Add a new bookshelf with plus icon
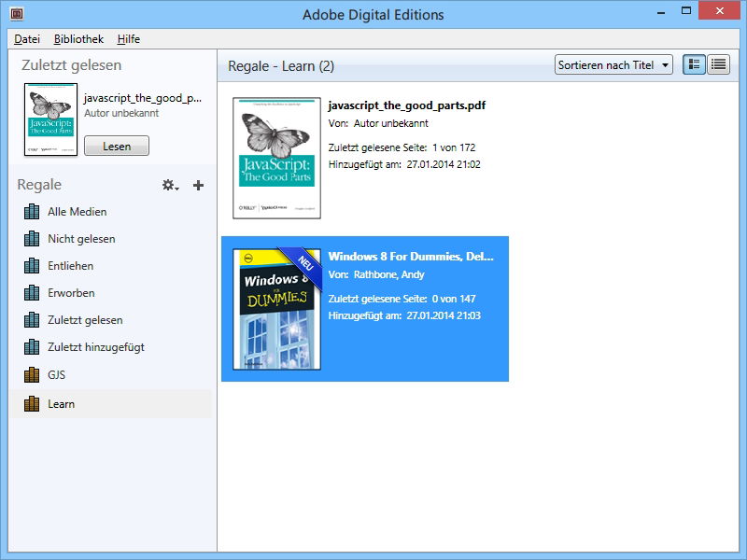 (198, 185)
